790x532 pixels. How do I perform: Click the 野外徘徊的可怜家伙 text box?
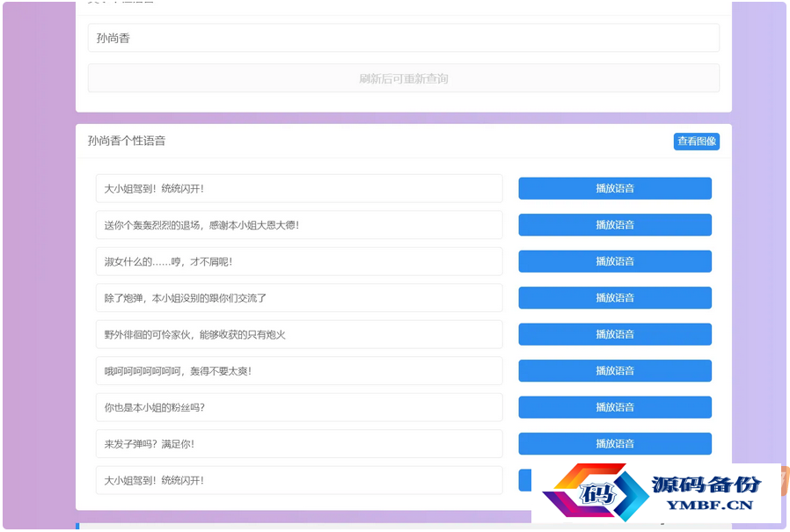point(299,334)
